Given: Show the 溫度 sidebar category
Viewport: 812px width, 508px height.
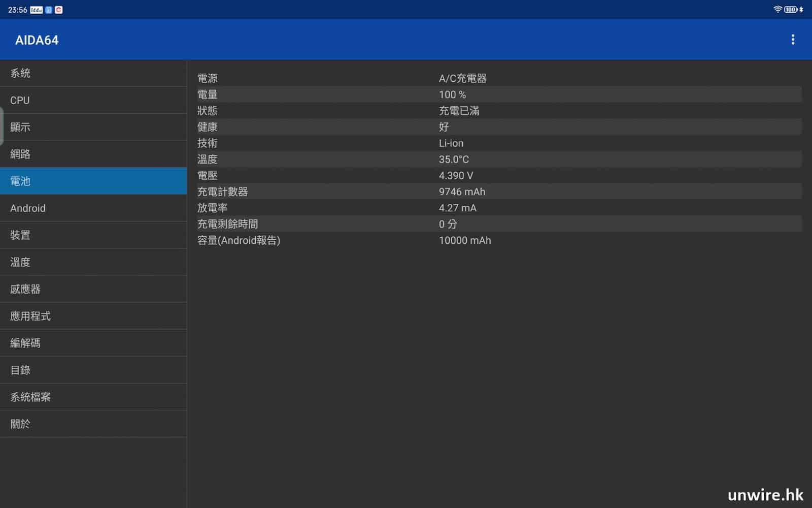Looking at the screenshot, I should 93,262.
